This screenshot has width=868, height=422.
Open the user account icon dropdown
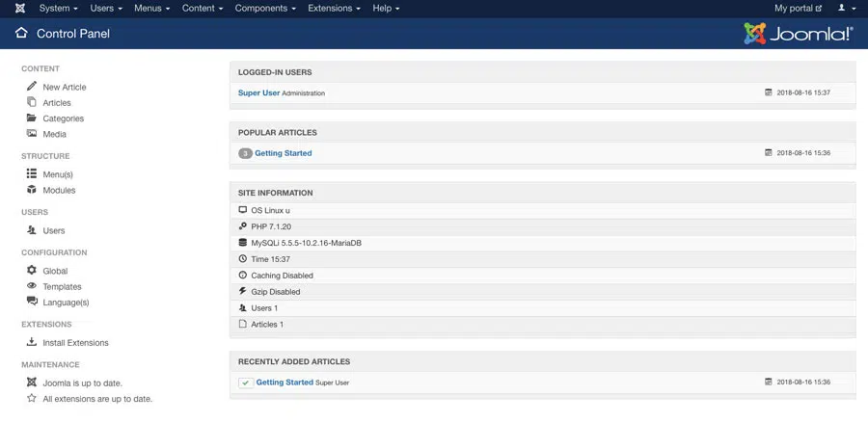tap(845, 9)
